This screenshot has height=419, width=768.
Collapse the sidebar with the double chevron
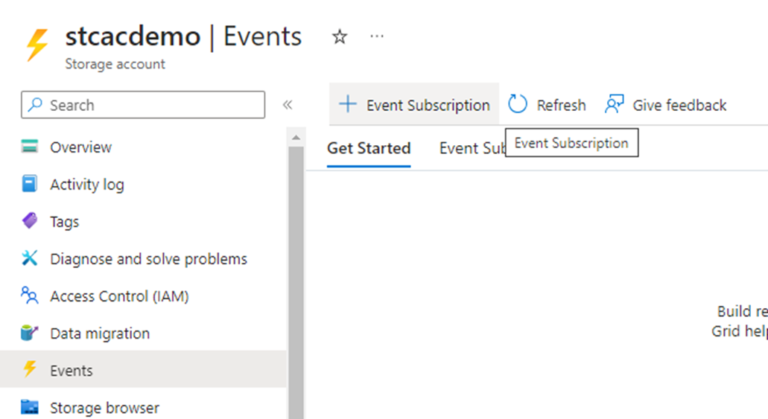coord(288,104)
